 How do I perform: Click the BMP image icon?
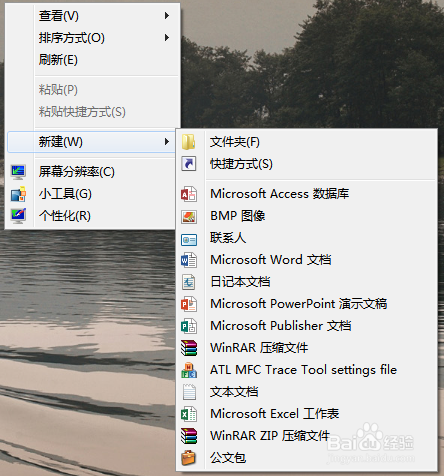point(189,216)
